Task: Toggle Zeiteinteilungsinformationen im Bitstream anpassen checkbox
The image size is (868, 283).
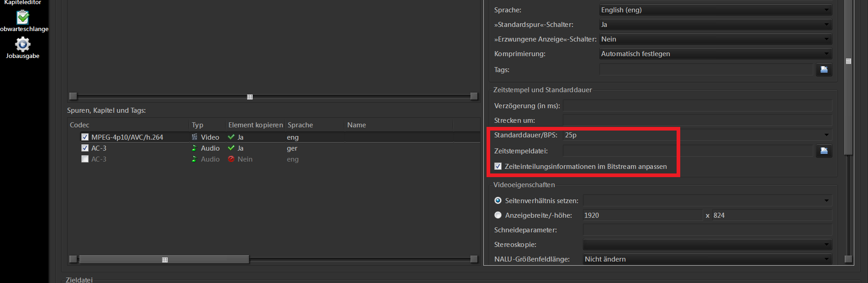Action: [x=498, y=166]
